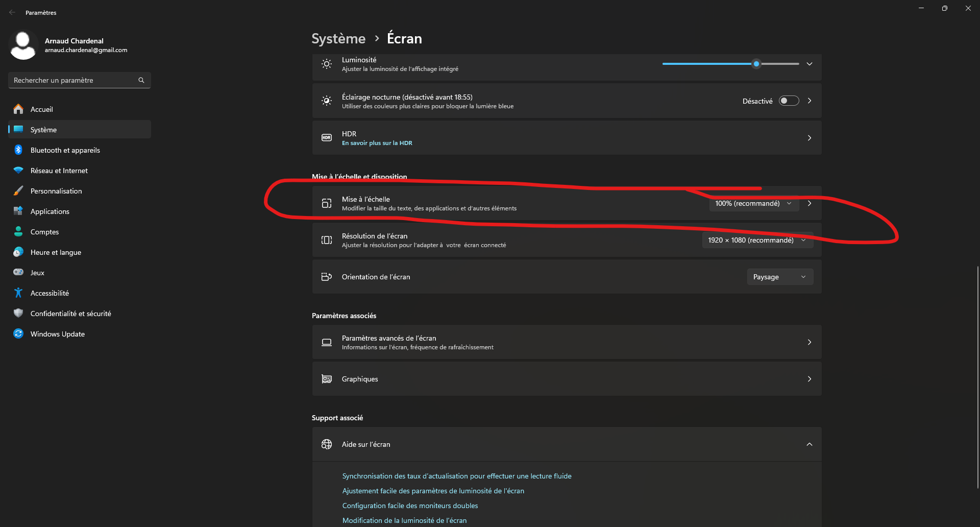Click the Accessibilité figure icon
Image resolution: width=980 pixels, height=527 pixels.
click(x=18, y=293)
